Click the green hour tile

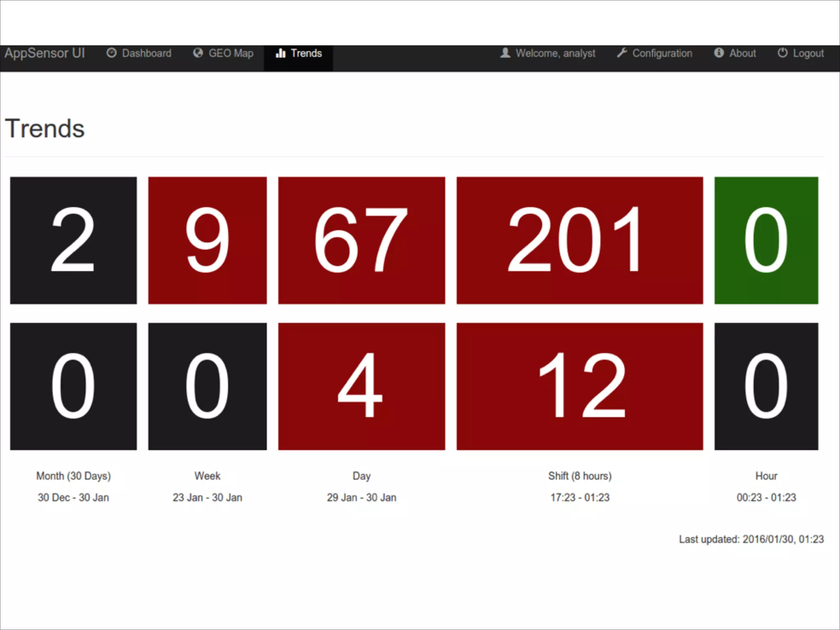(x=766, y=240)
